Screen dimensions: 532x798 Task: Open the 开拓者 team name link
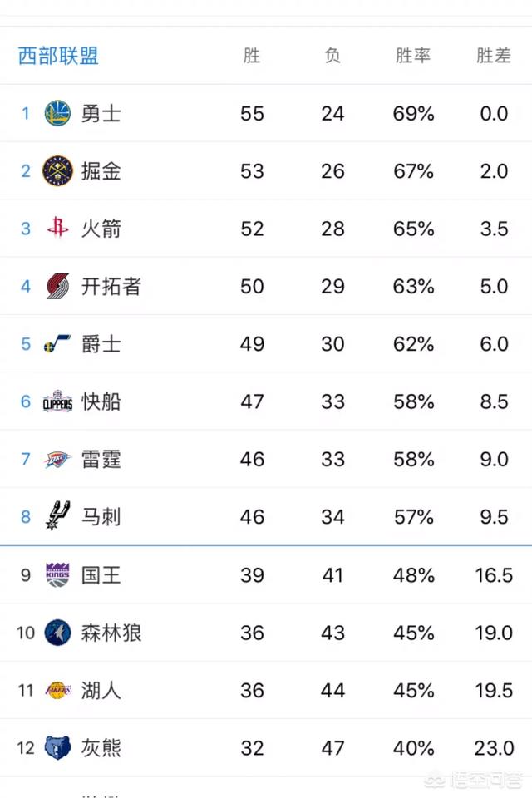[111, 287]
